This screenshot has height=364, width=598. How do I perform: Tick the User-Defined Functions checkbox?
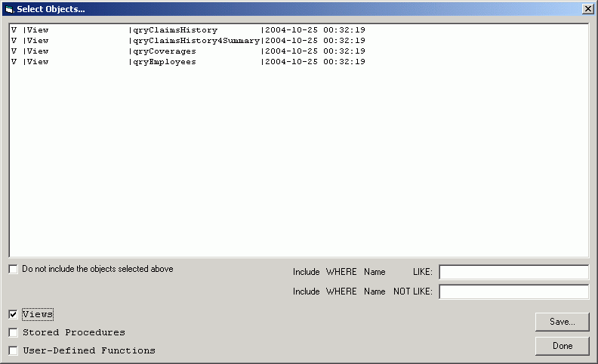14,350
